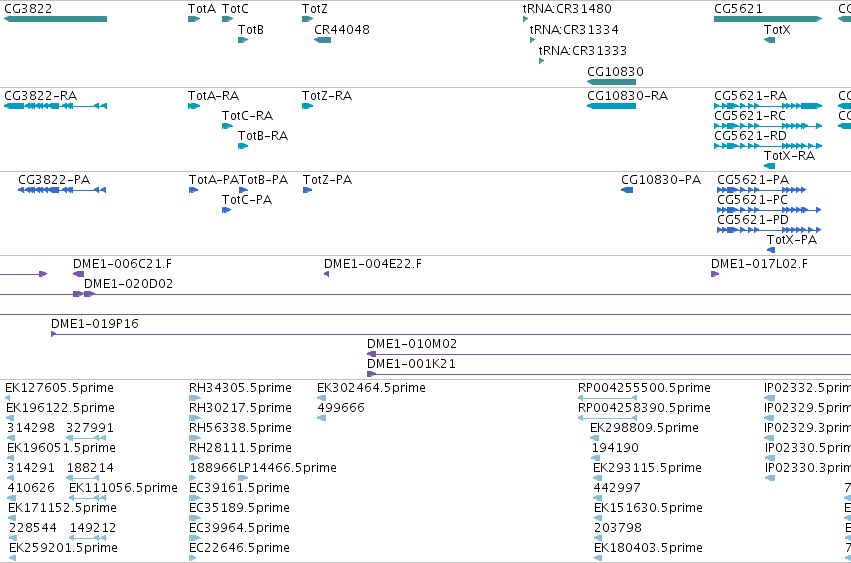This screenshot has width=851, height=563.
Task: Click the 327991 cDNA label
Action: (x=90, y=428)
